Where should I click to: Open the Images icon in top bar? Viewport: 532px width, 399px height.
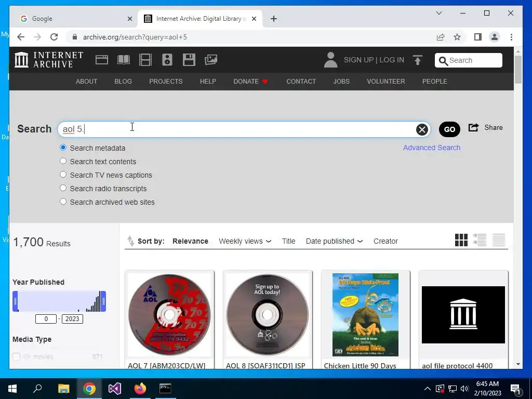(211, 60)
